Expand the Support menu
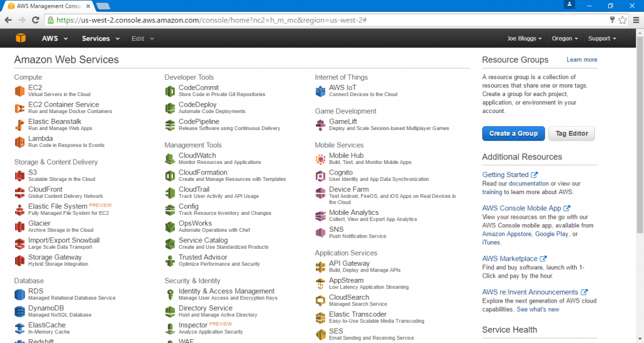Image resolution: width=644 pixels, height=343 pixels. coord(602,38)
